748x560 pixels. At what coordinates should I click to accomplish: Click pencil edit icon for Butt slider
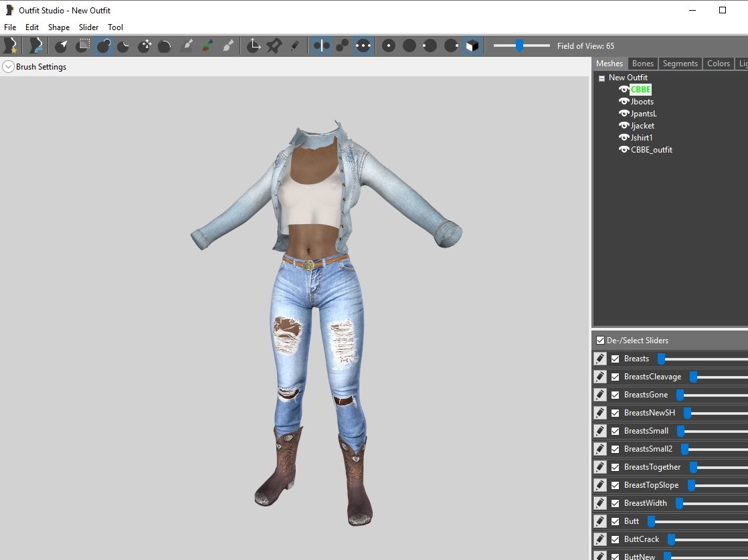pos(600,521)
